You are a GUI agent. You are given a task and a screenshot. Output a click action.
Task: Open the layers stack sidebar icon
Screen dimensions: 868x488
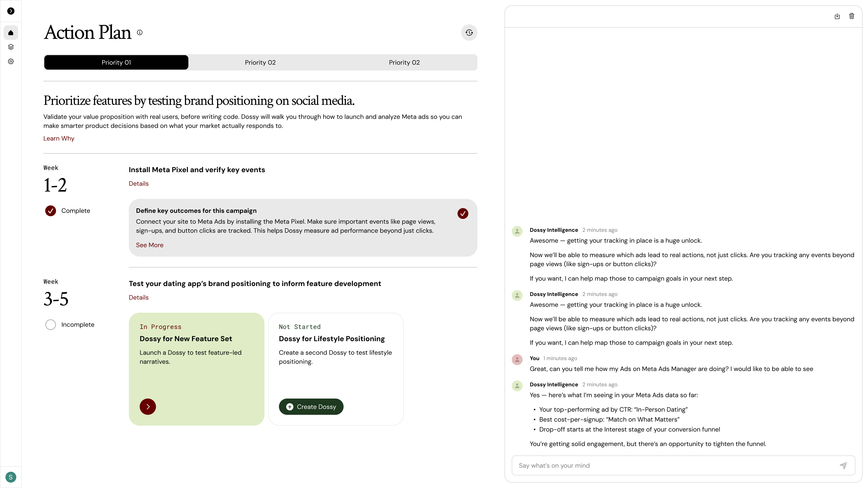click(x=11, y=47)
